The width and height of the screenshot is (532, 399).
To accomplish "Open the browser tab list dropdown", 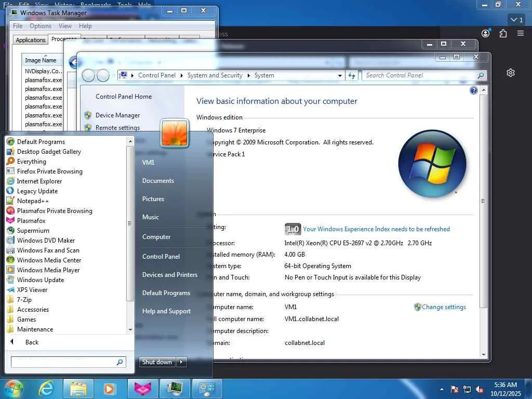I will click(x=517, y=20).
